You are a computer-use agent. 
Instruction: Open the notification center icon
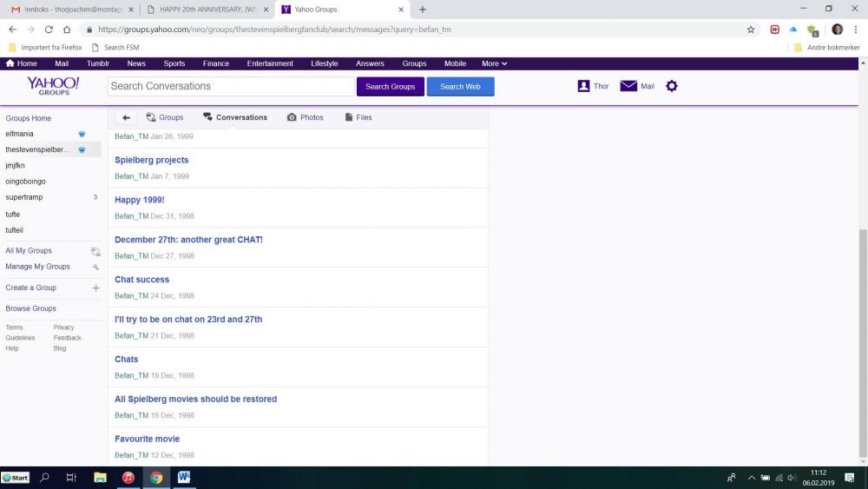[850, 478]
